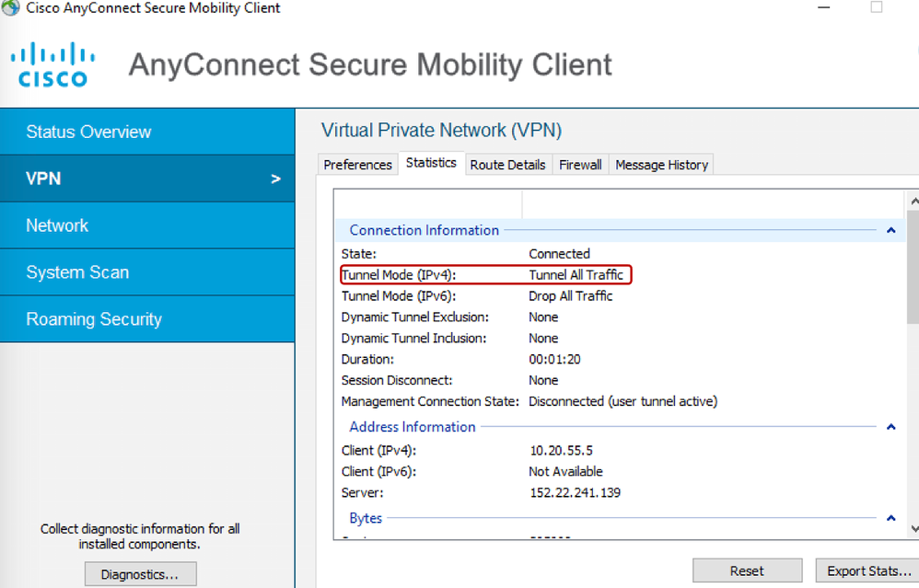Click the AnyConnect globe icon in title bar

click(10, 7)
